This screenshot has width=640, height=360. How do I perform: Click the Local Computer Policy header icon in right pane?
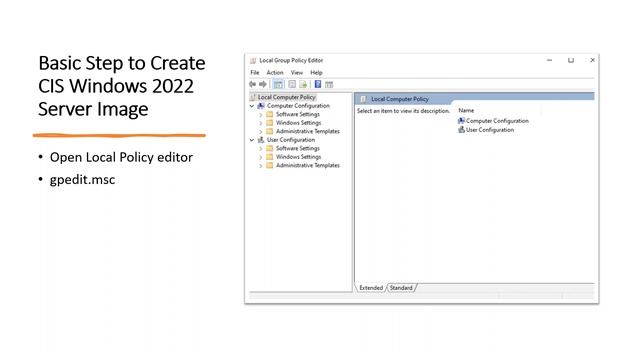[363, 99]
